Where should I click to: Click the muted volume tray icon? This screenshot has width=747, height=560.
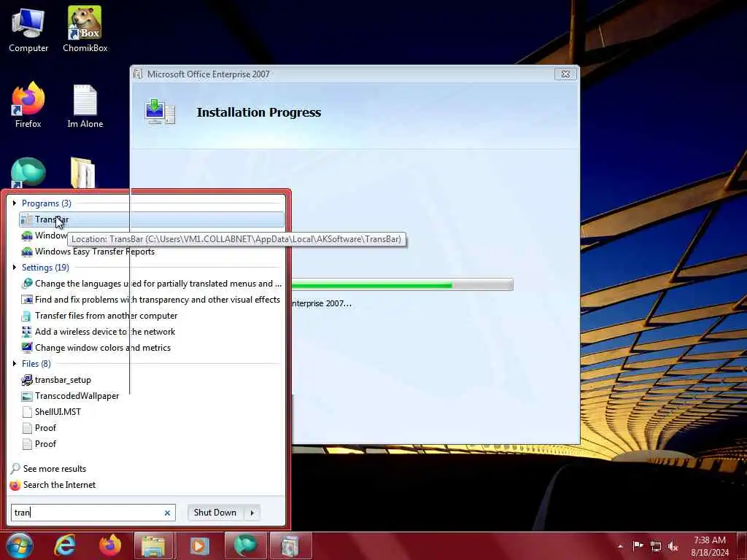coord(673,546)
